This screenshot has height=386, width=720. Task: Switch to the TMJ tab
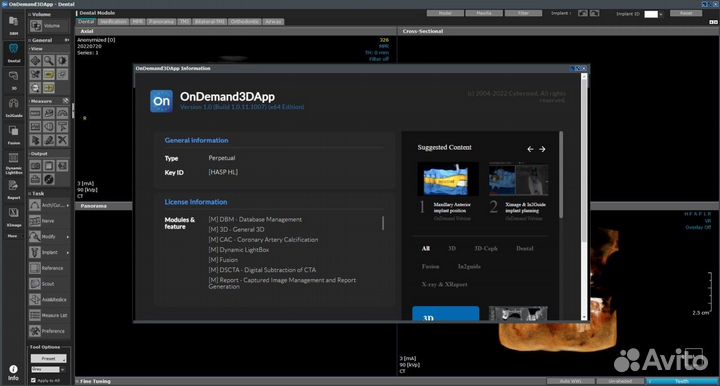point(184,22)
